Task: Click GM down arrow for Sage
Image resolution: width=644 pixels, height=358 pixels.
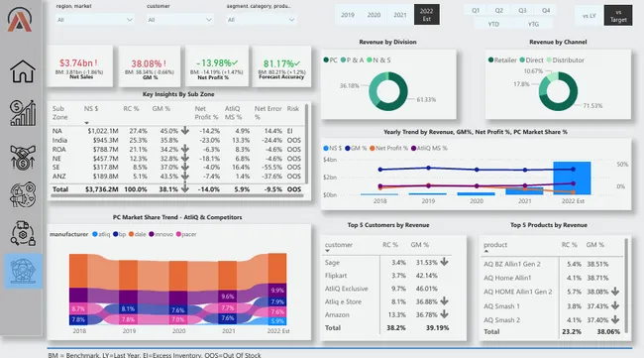Action: pos(444,262)
